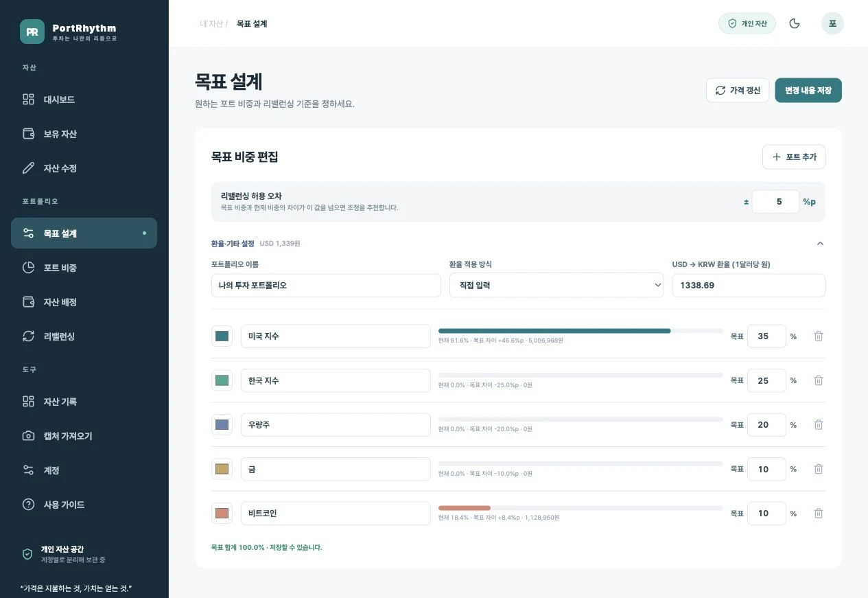Click the camera icon next to 캡처 가져오기

pos(28,436)
